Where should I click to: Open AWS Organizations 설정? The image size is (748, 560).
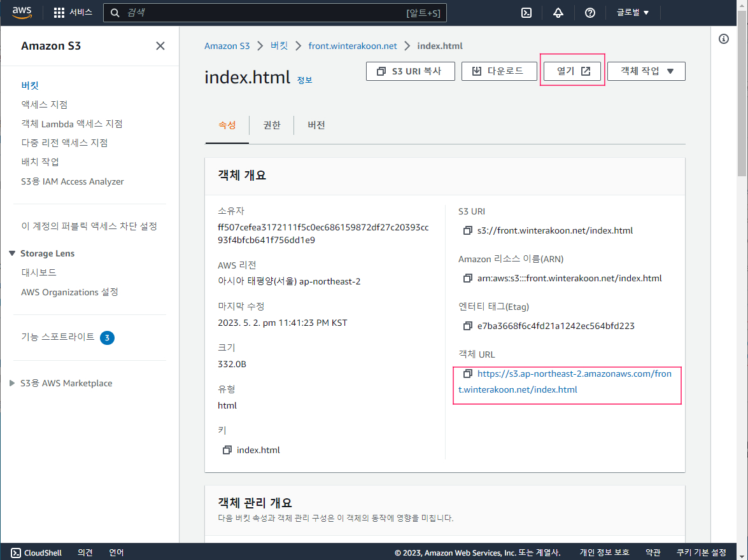[69, 292]
